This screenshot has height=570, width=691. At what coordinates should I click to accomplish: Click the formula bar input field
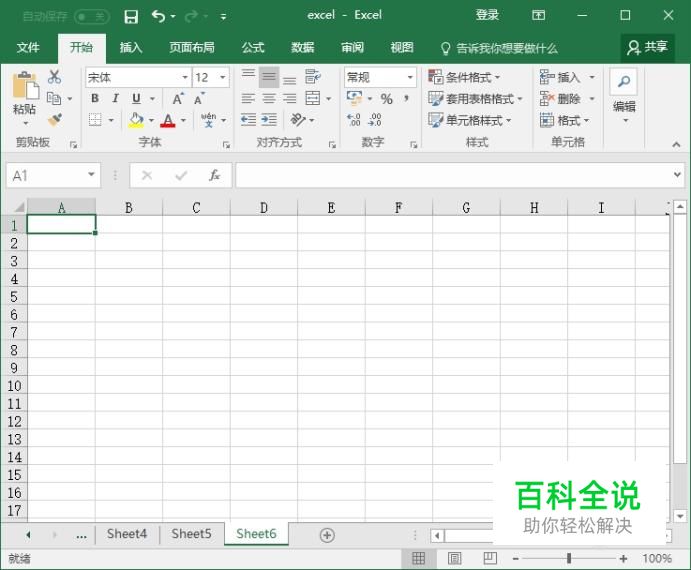(454, 175)
